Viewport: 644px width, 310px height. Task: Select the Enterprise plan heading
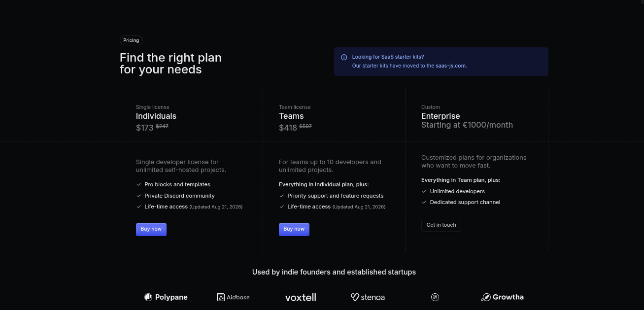click(441, 116)
